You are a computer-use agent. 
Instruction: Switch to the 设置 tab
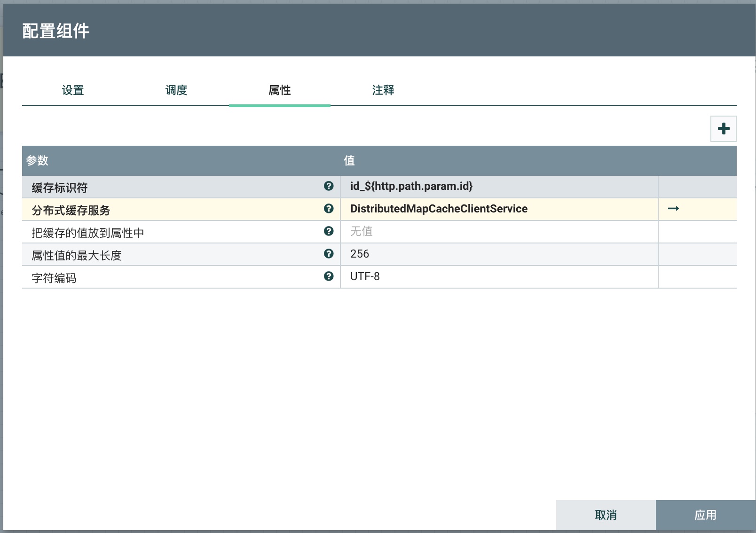coord(73,90)
